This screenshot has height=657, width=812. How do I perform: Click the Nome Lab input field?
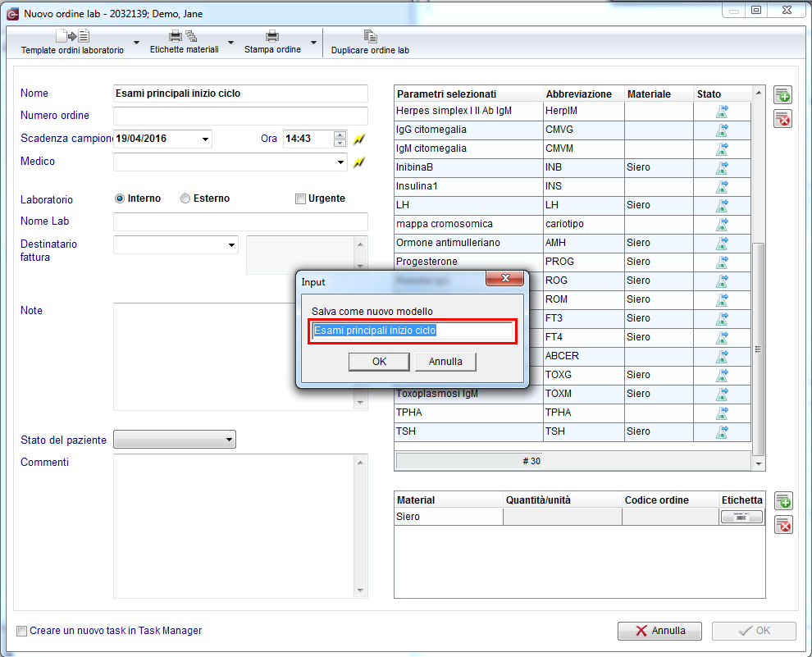click(241, 221)
